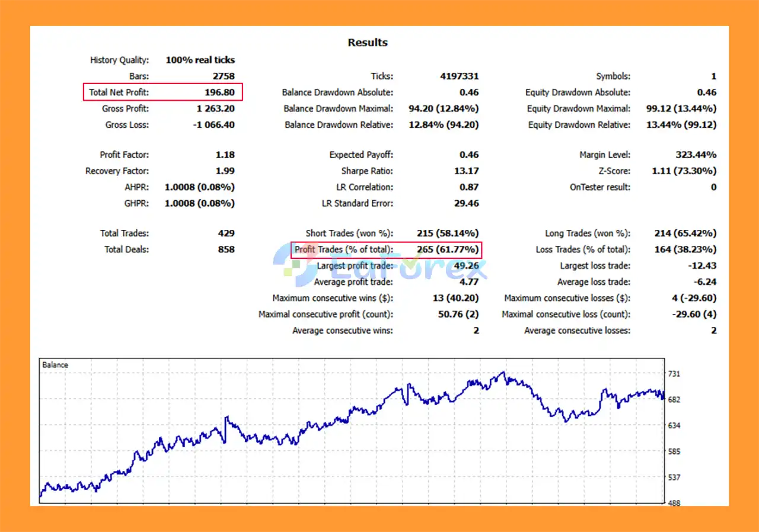Select the highlighted Profit Trades value 265 (61.77%)
Screen dimensions: 759x532
(447, 249)
